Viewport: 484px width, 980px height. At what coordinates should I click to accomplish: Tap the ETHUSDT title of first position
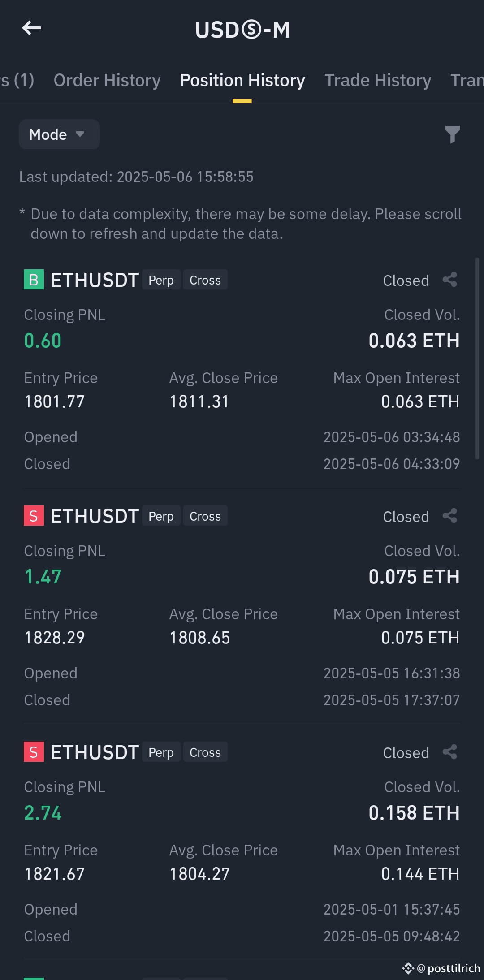[x=95, y=280]
